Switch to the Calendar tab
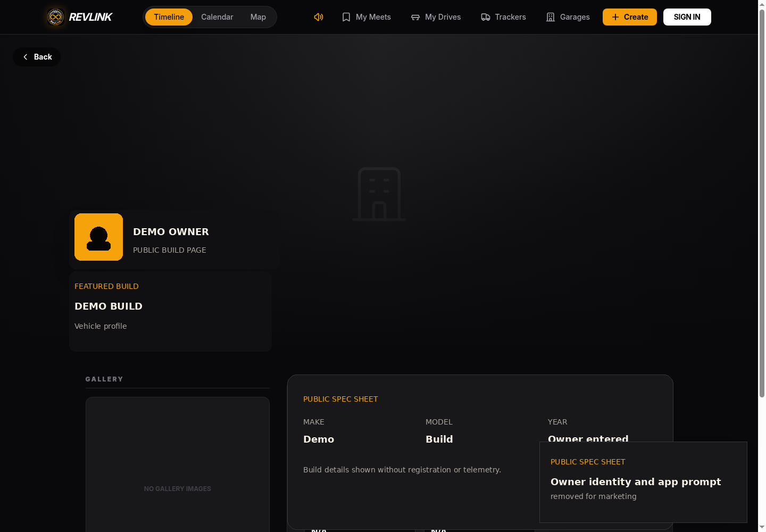The height and width of the screenshot is (532, 766). pos(217,17)
